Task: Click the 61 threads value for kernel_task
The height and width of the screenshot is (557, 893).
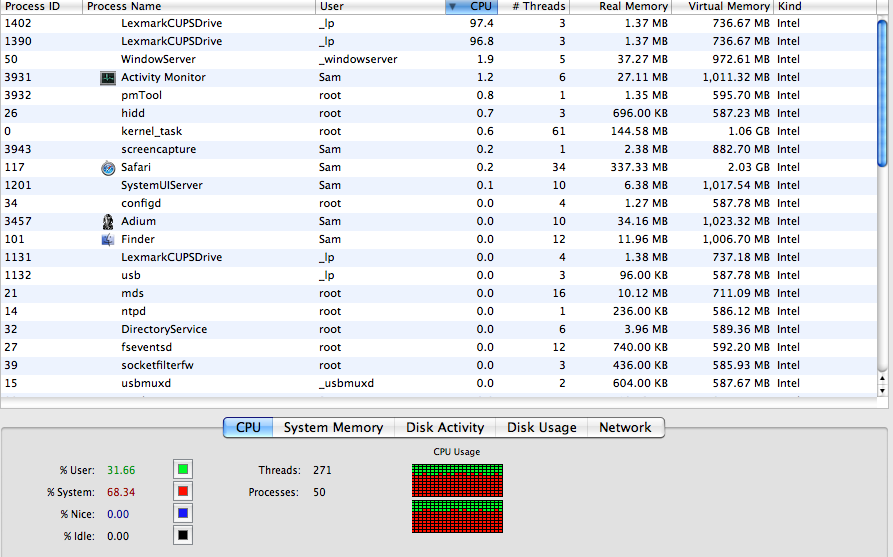Action: click(x=559, y=132)
